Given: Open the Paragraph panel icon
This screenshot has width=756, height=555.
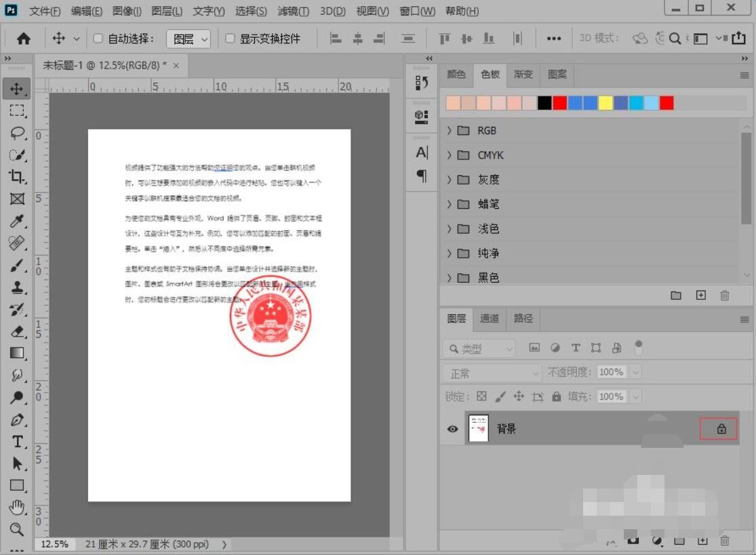Looking at the screenshot, I should point(421,176).
